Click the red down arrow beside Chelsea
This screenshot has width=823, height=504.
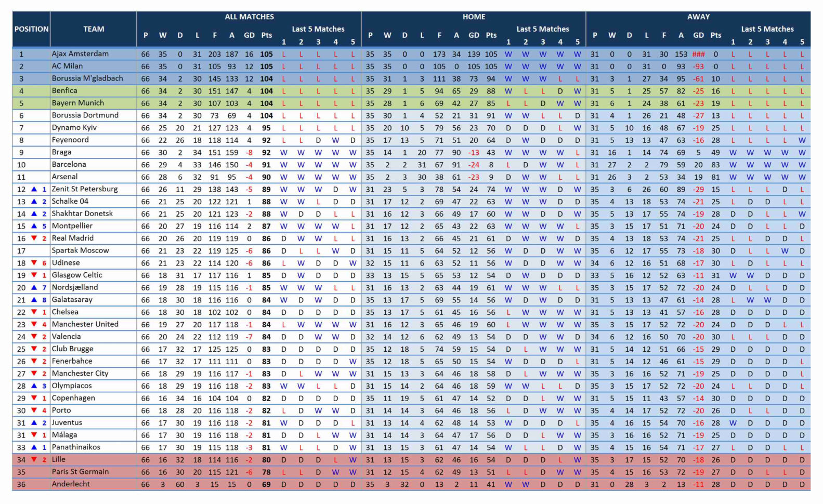tap(34, 312)
